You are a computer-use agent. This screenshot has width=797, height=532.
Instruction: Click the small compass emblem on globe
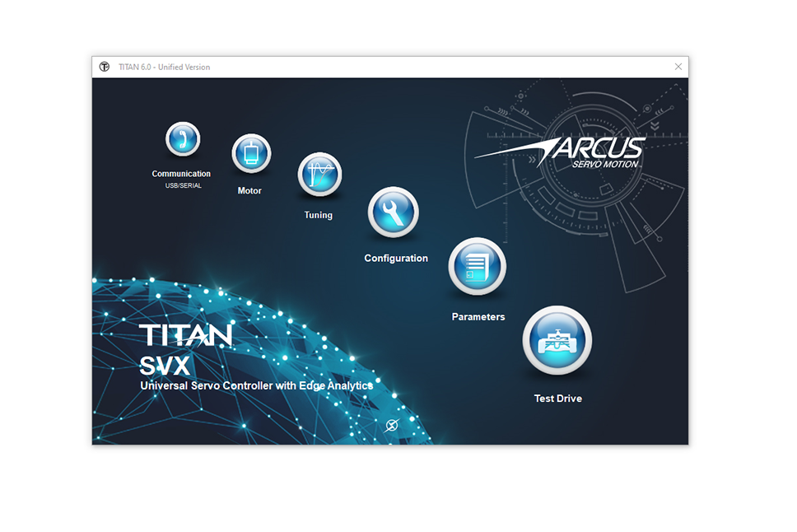pyautogui.click(x=392, y=425)
